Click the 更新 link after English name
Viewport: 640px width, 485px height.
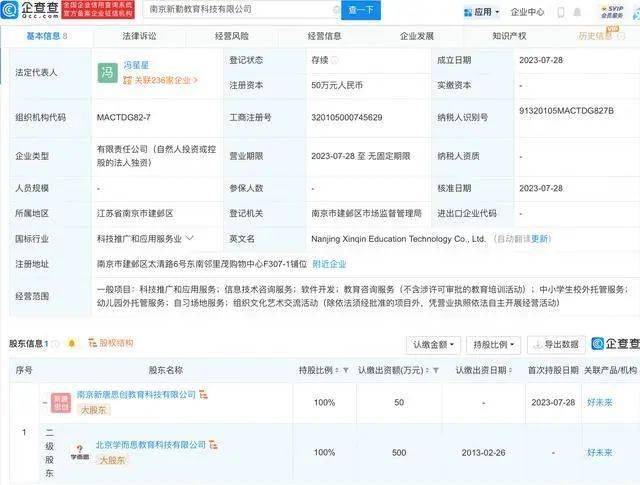coord(541,238)
